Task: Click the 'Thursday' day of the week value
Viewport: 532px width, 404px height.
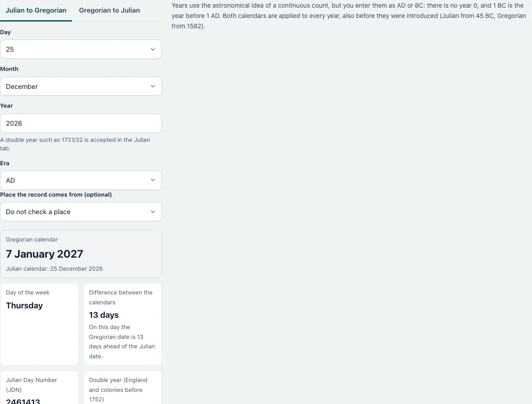Action: [24, 306]
